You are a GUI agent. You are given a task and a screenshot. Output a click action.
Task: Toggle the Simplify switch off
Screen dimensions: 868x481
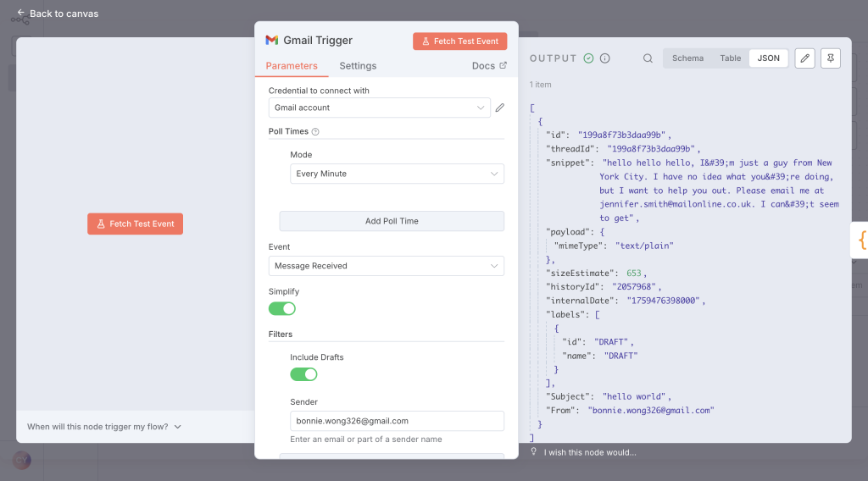coord(282,308)
